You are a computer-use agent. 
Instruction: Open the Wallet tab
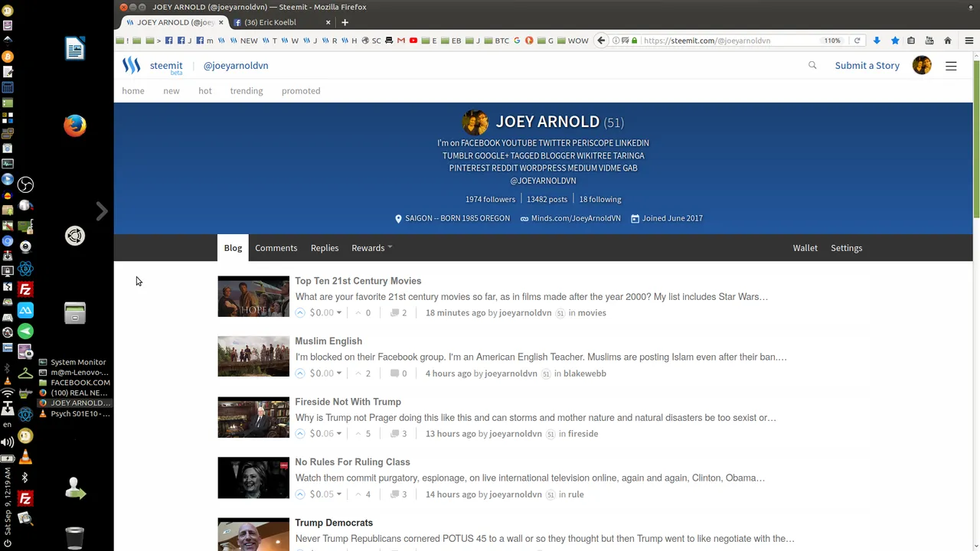(805, 248)
